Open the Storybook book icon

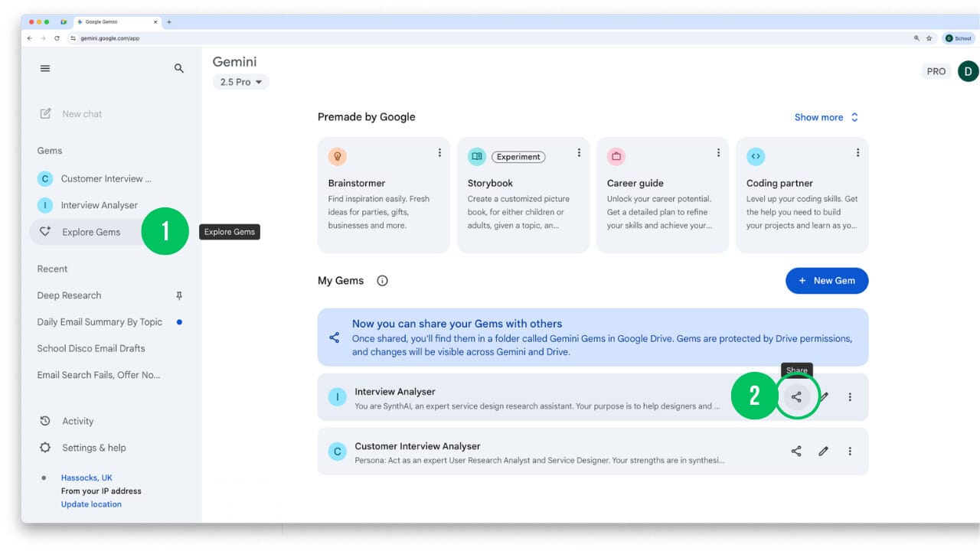pyautogui.click(x=477, y=157)
